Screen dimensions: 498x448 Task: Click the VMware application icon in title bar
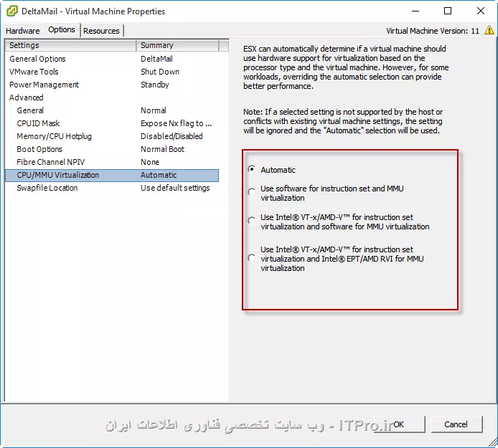[12, 11]
